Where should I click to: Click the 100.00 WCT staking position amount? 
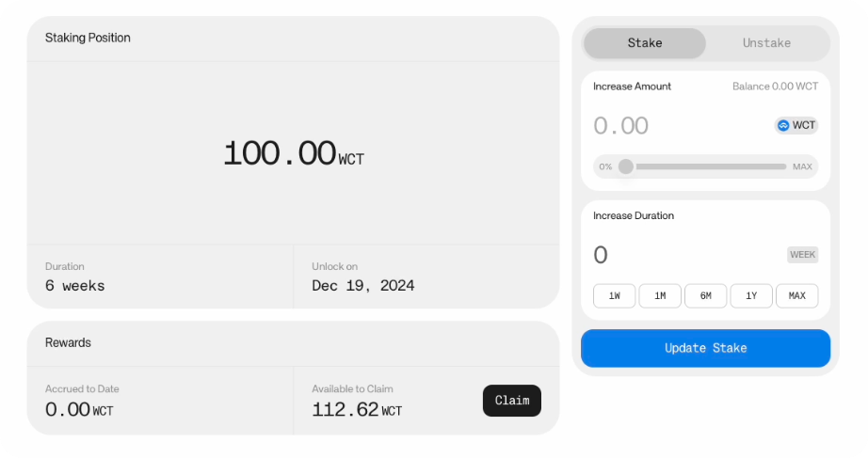[x=294, y=153]
